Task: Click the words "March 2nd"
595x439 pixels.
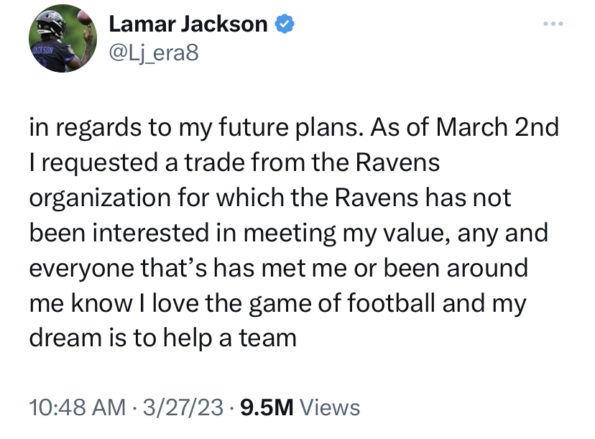Action: point(497,127)
